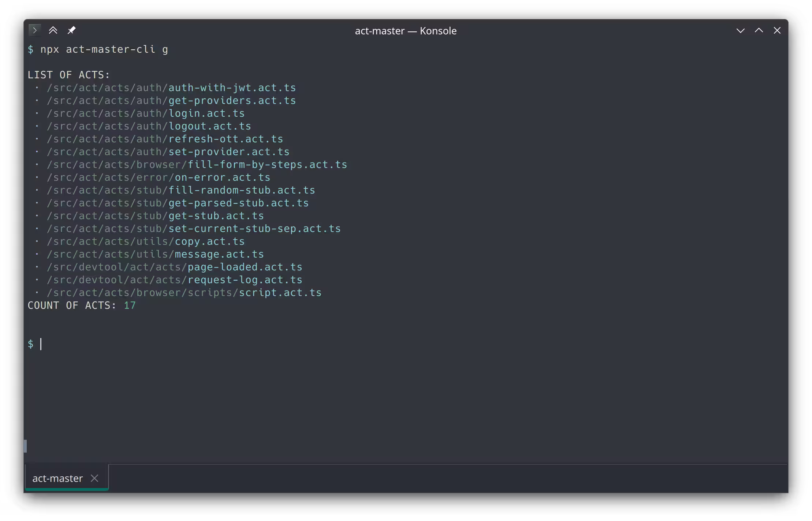Open the terminal profile icon in the title bar
Image resolution: width=812 pixels, height=521 pixels.
[35, 30]
